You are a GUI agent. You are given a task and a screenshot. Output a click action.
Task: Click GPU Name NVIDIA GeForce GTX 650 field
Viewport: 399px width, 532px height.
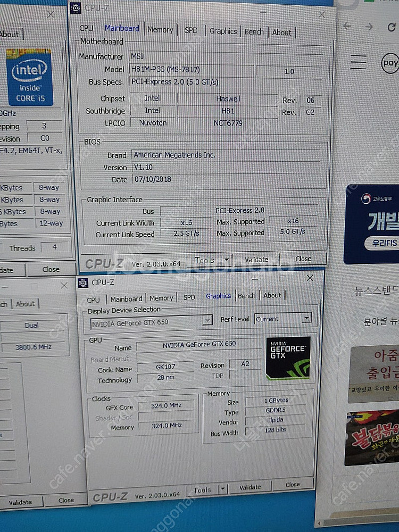click(199, 344)
